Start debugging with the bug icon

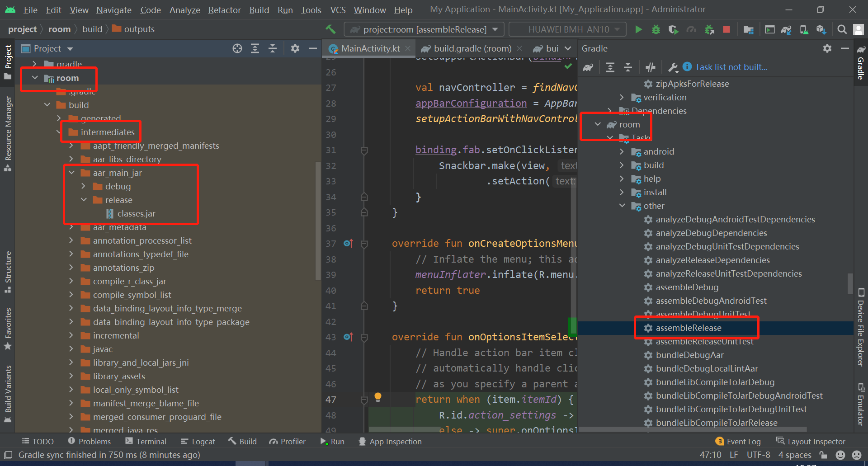[656, 29]
